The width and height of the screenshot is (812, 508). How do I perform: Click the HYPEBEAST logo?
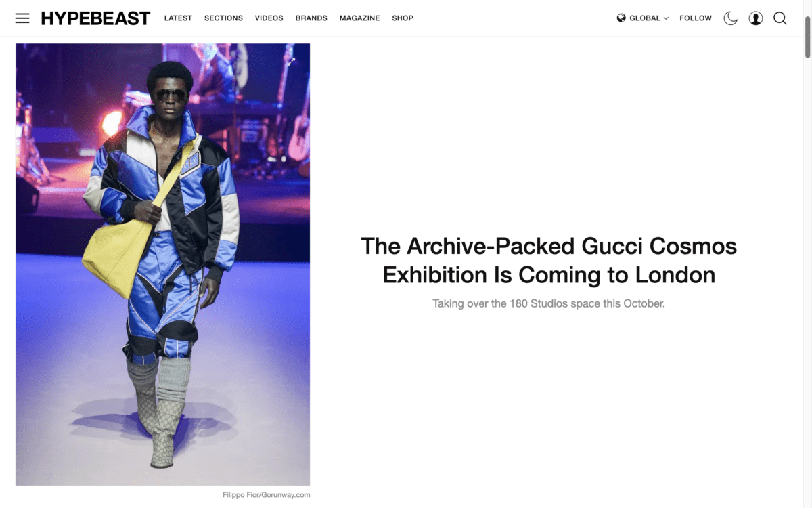coord(95,18)
